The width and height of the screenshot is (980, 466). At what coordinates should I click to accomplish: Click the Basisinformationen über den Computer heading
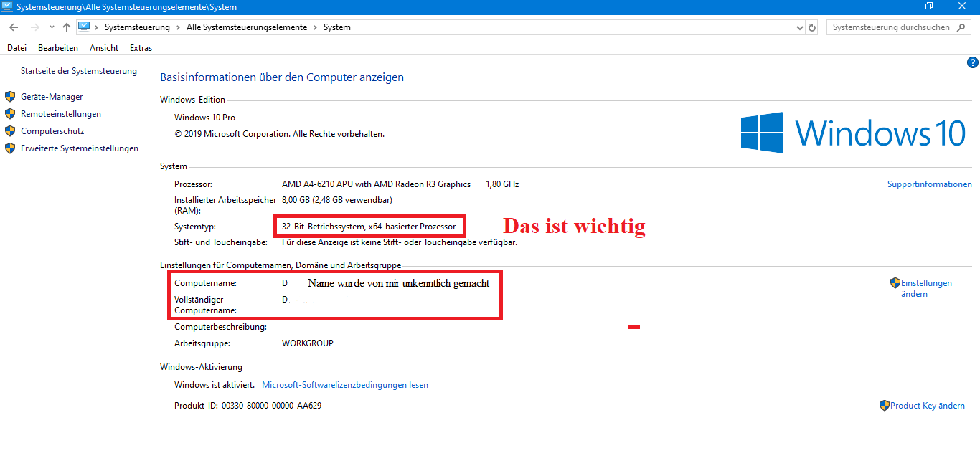(282, 77)
